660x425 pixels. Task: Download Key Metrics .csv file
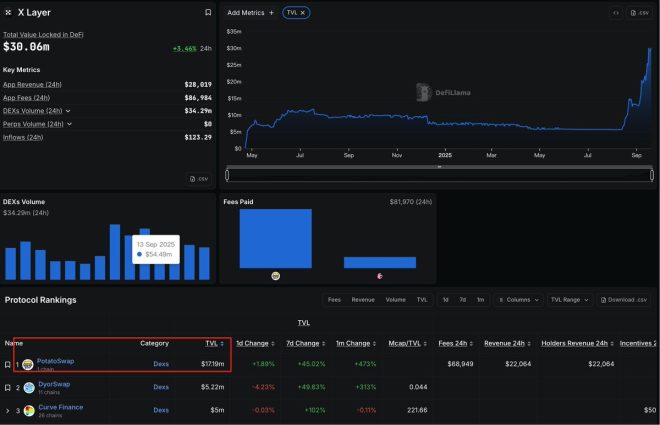(199, 179)
